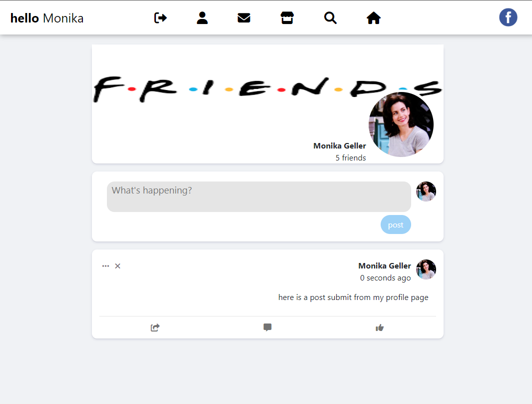This screenshot has height=404, width=532.
Task: Delete the post using the X button
Action: tap(117, 266)
